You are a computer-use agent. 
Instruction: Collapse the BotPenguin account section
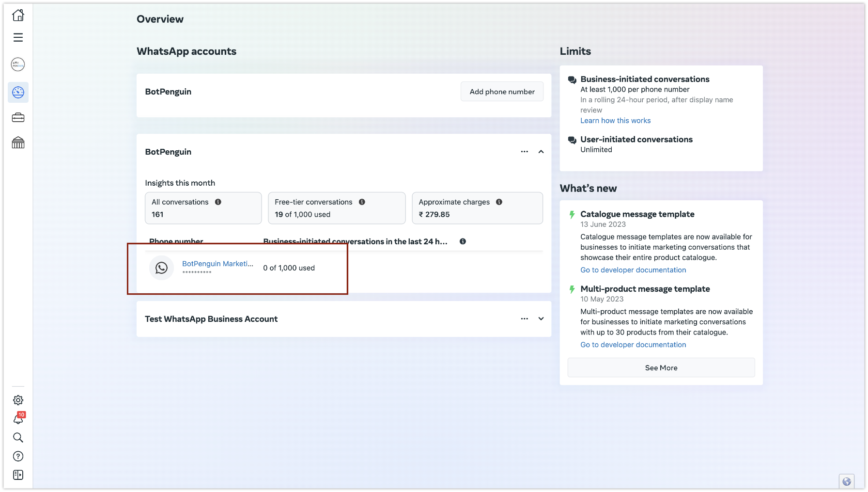541,152
